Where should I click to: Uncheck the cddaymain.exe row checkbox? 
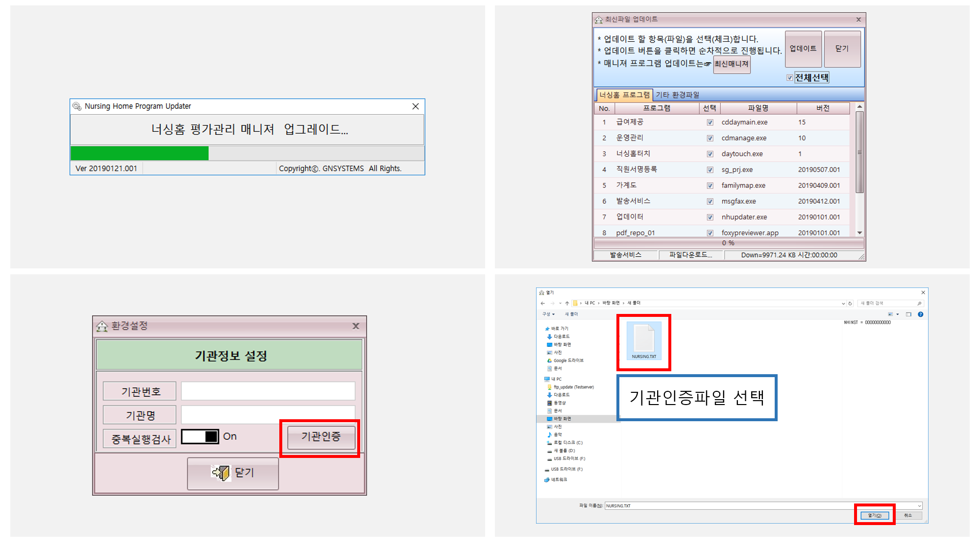pos(710,122)
